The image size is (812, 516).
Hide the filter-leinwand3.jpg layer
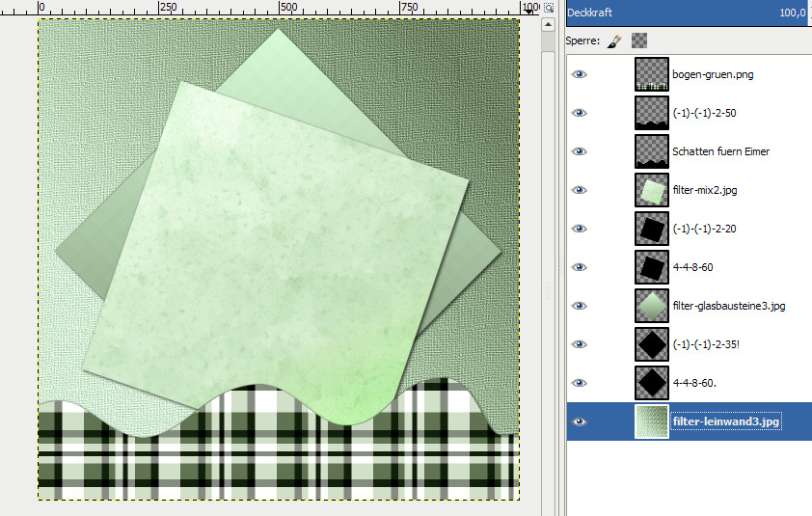580,421
